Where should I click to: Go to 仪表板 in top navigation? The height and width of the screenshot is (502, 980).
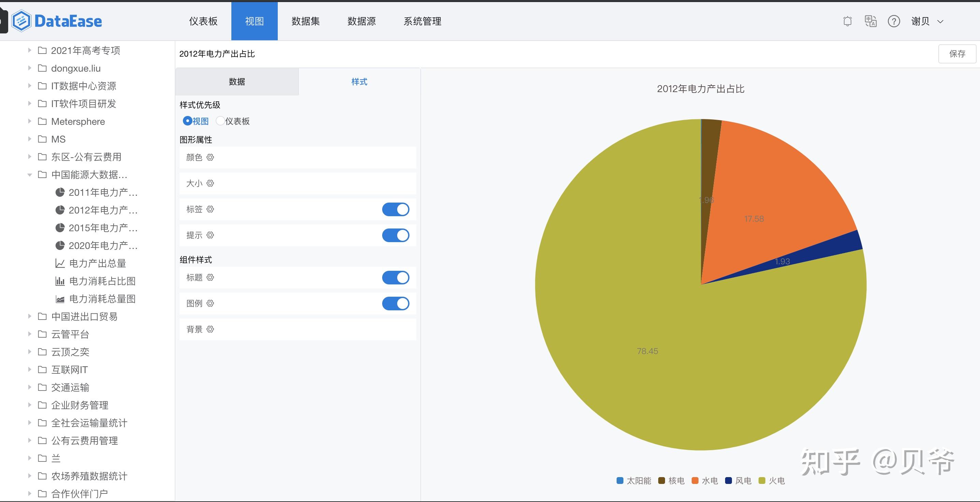coord(203,21)
